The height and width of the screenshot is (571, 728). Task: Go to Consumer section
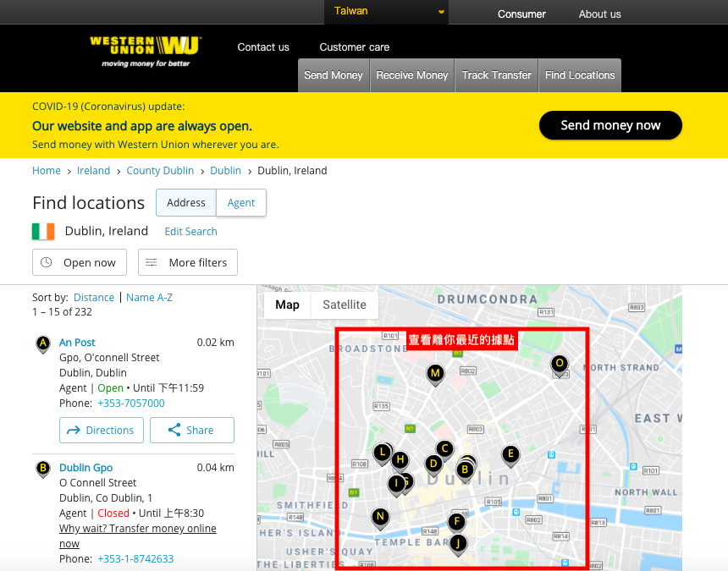coord(521,14)
